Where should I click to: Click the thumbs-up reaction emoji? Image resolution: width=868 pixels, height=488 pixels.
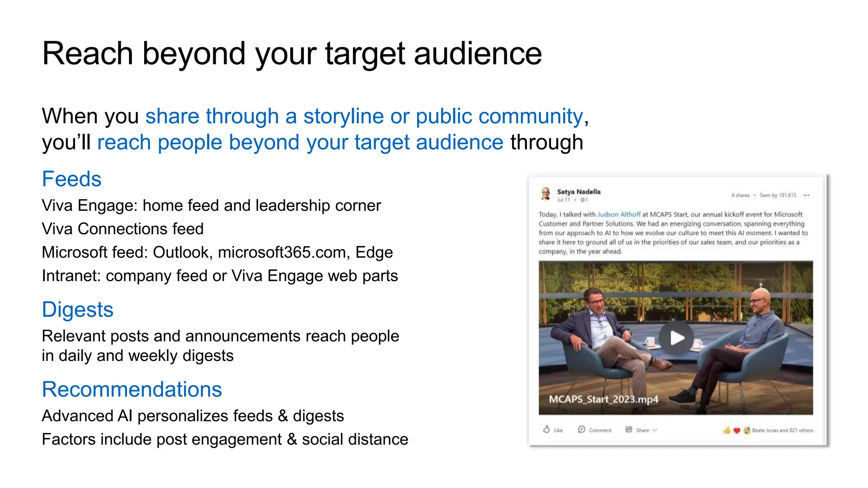coord(727,430)
